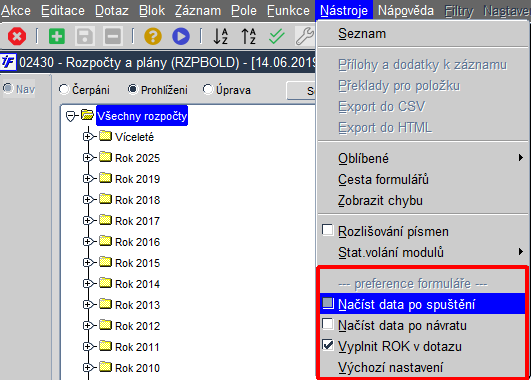Open the Editace menu

tap(63, 10)
